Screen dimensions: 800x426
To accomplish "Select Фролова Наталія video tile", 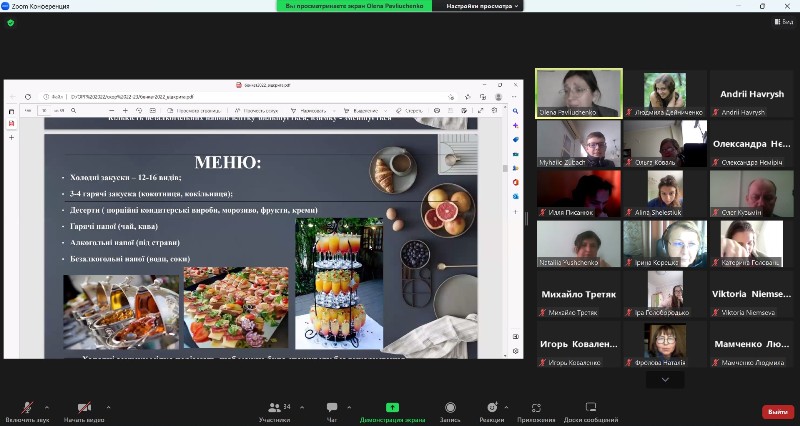I will point(665,344).
